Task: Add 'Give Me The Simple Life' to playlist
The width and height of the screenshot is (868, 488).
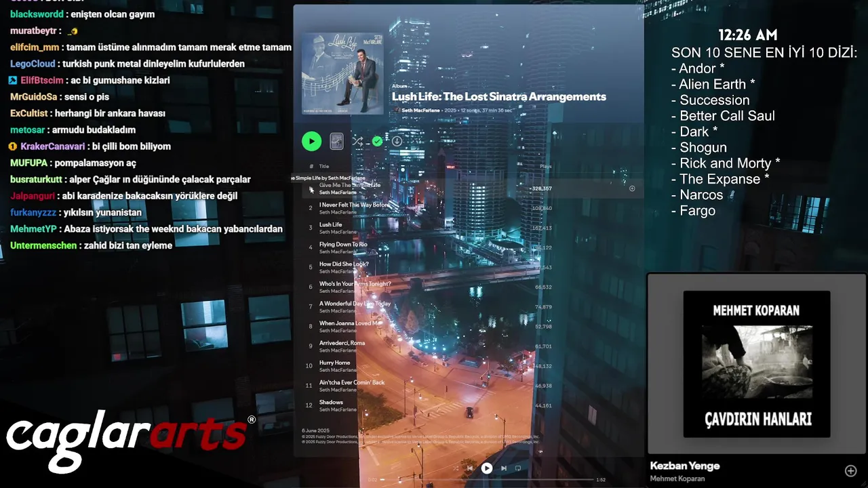Action: tap(632, 188)
